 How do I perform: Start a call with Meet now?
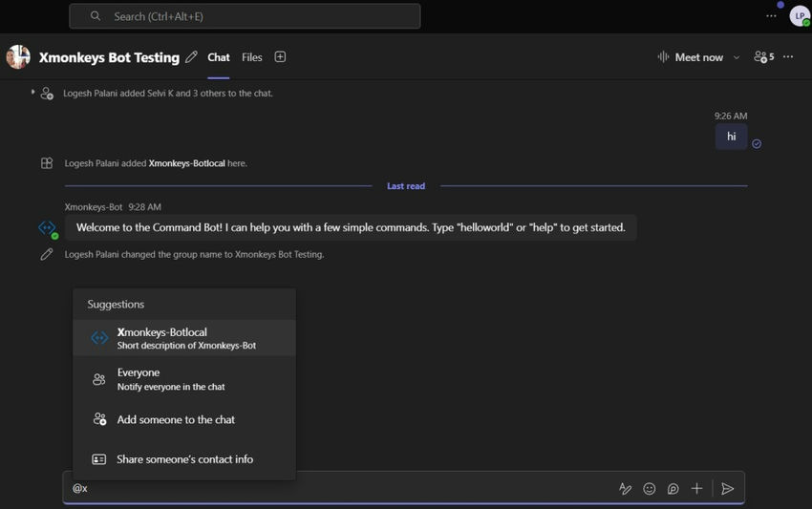click(x=691, y=57)
